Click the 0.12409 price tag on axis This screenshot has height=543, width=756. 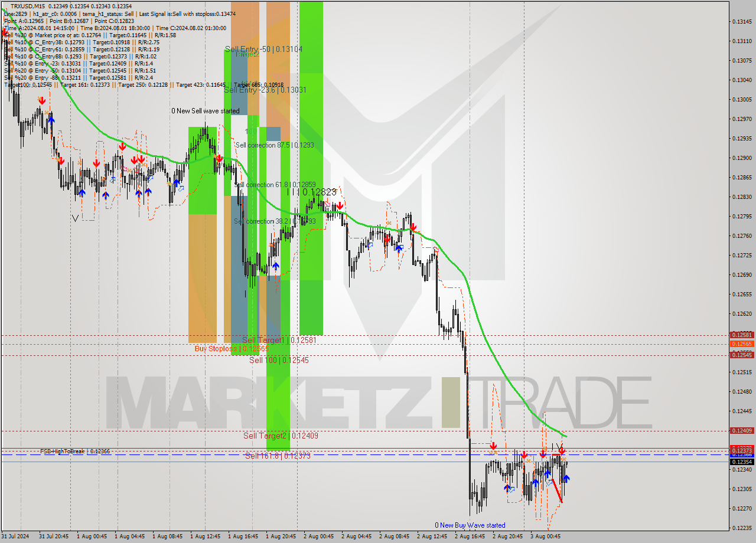pos(742,430)
